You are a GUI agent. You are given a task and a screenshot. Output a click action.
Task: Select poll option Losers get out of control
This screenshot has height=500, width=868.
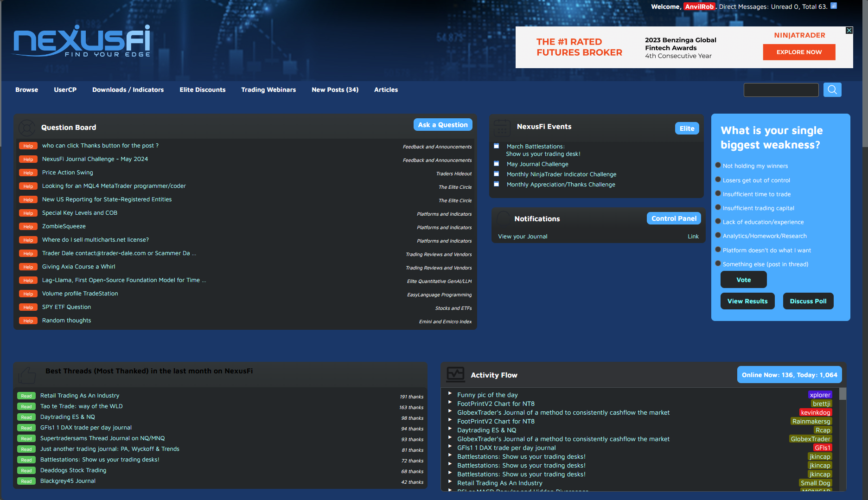(718, 179)
